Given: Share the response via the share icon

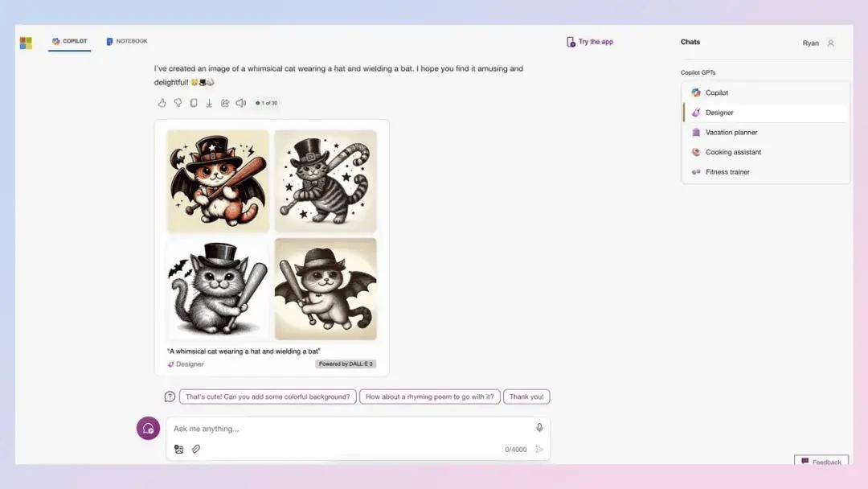Looking at the screenshot, I should (x=225, y=103).
